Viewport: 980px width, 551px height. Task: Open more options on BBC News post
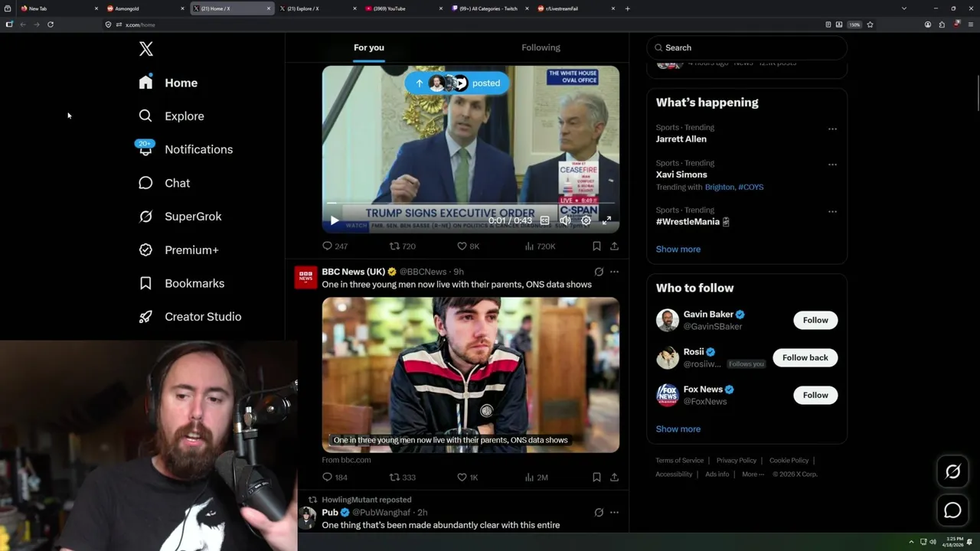point(614,272)
